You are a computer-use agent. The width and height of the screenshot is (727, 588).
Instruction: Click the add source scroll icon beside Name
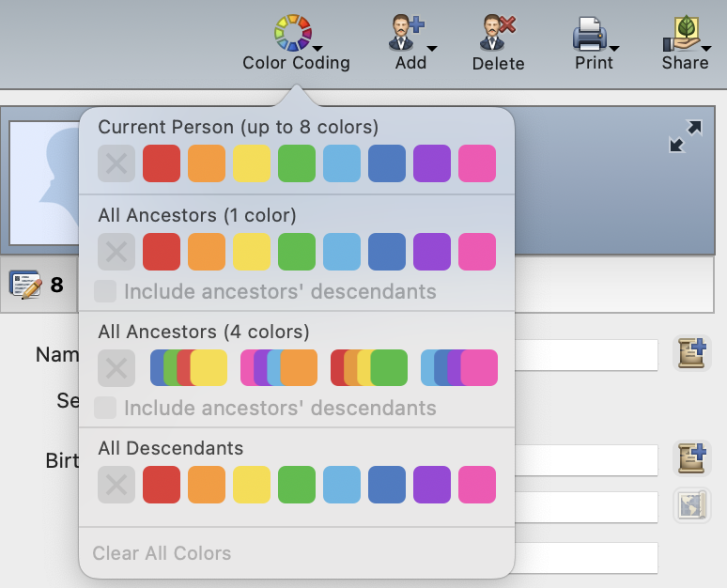pos(691,353)
